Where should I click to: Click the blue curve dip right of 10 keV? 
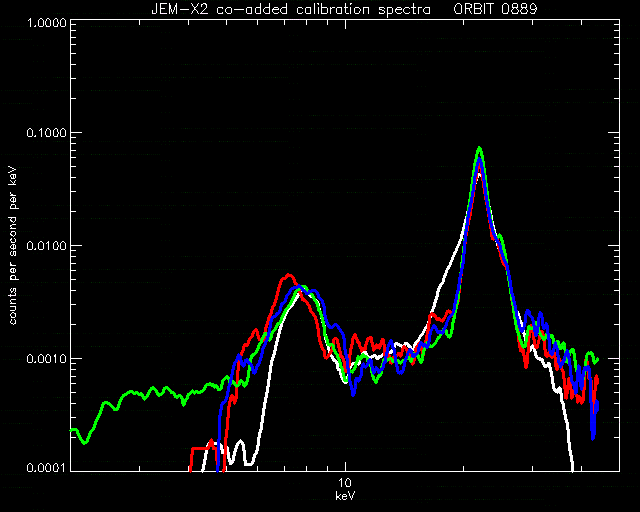pyautogui.click(x=353, y=390)
